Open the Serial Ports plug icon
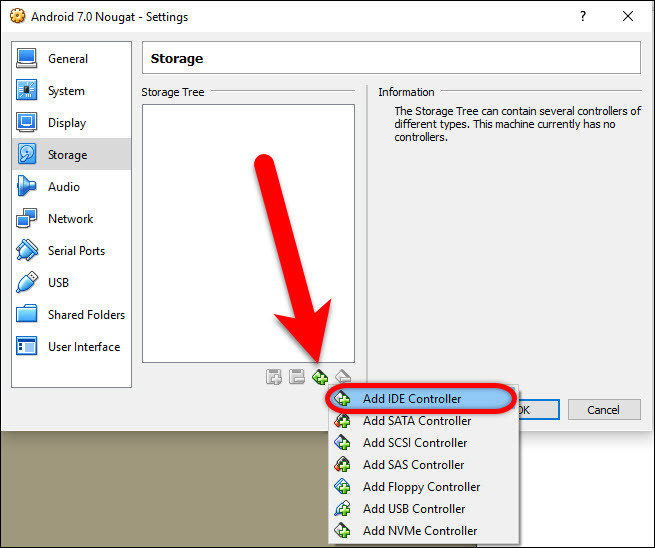Viewport: 655px width, 548px height. click(27, 250)
